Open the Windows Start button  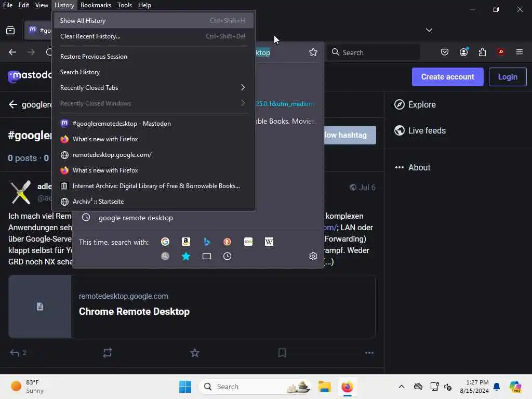[x=185, y=387]
